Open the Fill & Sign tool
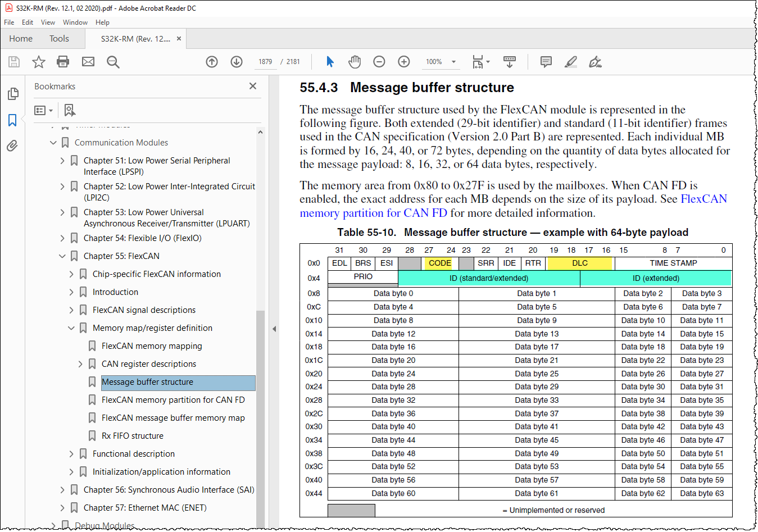The height and width of the screenshot is (532, 758). (594, 62)
